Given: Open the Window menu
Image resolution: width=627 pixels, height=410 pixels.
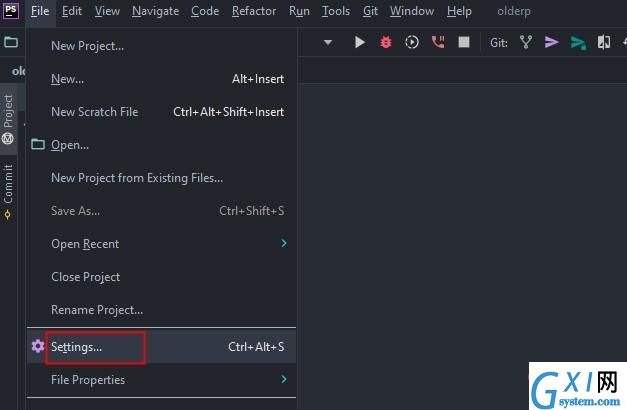Looking at the screenshot, I should click(x=412, y=11).
